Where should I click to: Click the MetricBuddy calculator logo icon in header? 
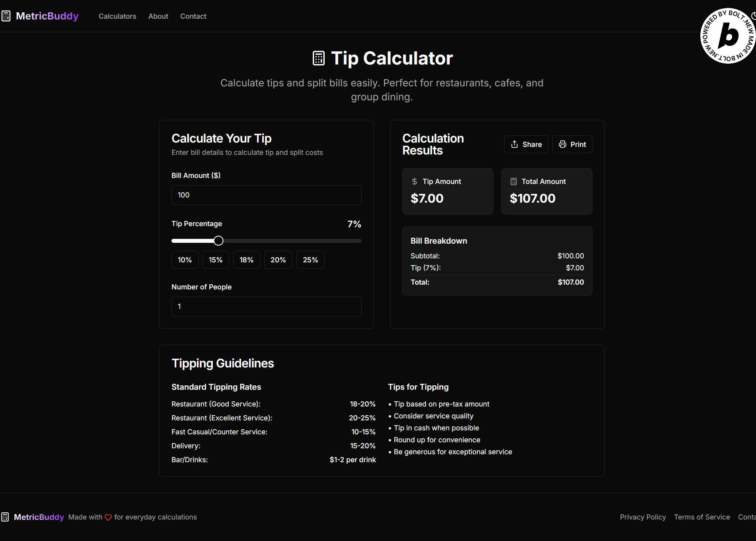[6, 16]
